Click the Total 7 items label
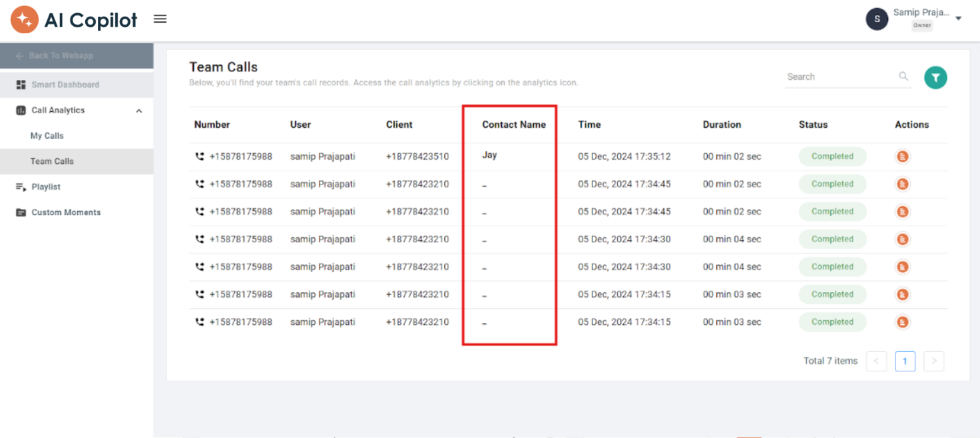The width and height of the screenshot is (980, 438). [x=830, y=361]
